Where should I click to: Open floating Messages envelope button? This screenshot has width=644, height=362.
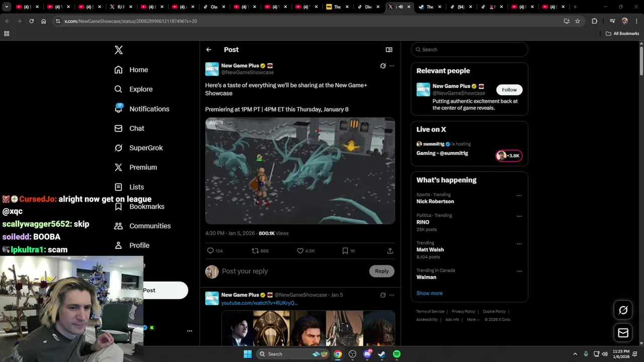(x=623, y=333)
